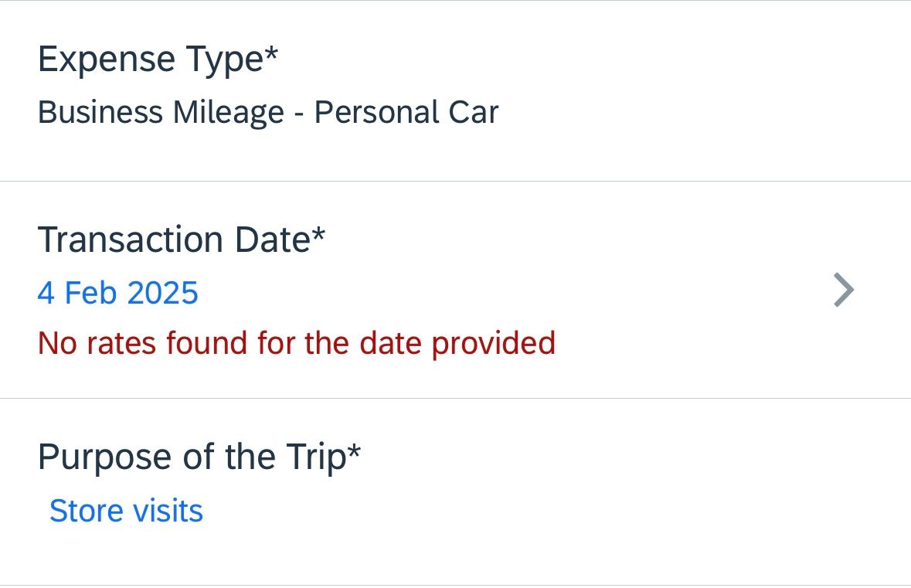Click the No rates found error message

pos(297,343)
